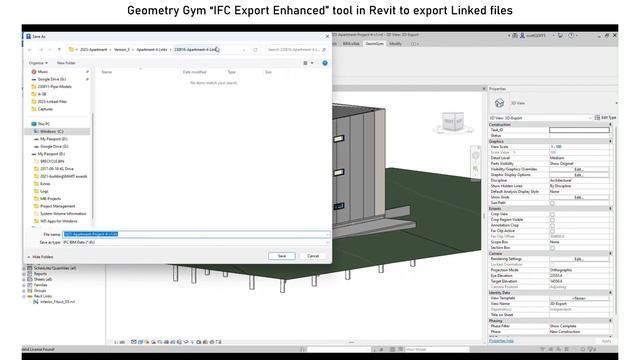Click the refresh icon beside address bar

256,49
